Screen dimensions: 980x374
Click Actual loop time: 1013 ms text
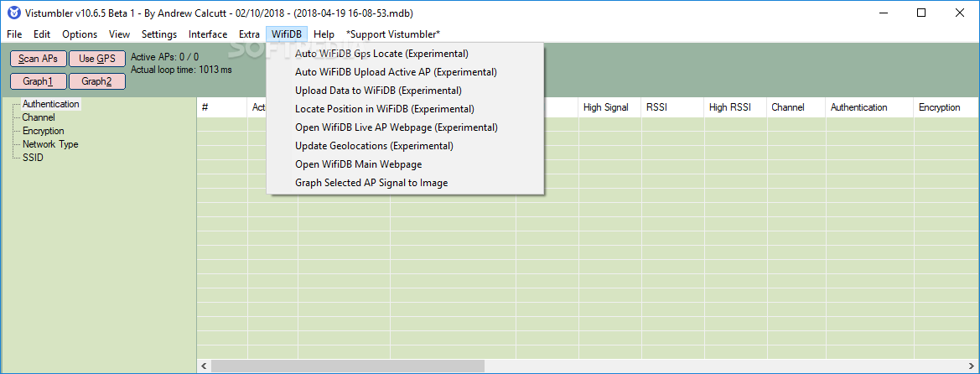point(181,70)
